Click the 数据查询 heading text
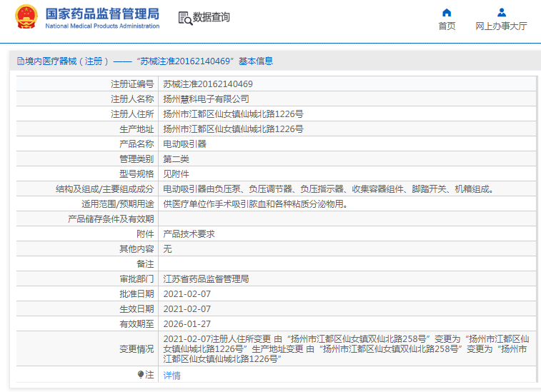 pyautogui.click(x=212, y=18)
